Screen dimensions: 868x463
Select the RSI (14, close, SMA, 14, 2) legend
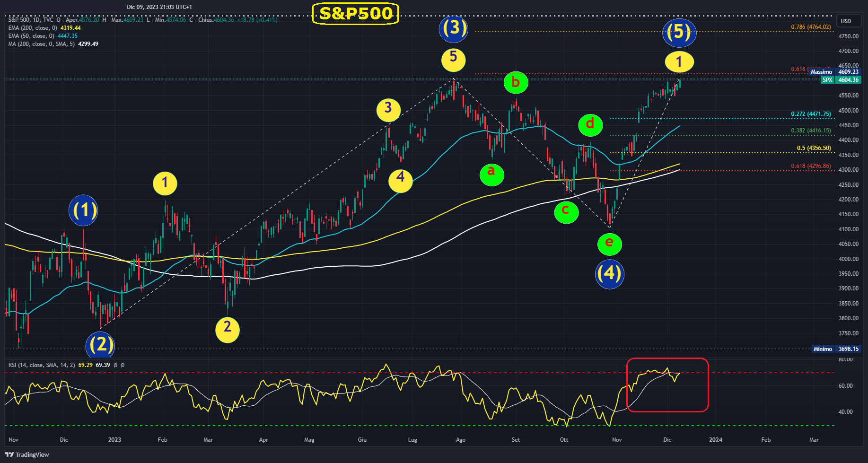pyautogui.click(x=42, y=365)
